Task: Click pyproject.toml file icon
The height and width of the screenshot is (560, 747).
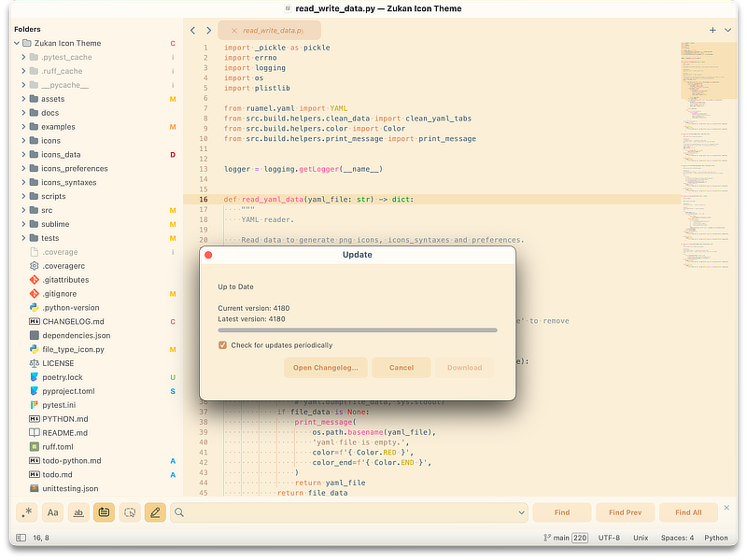Action: click(x=35, y=391)
